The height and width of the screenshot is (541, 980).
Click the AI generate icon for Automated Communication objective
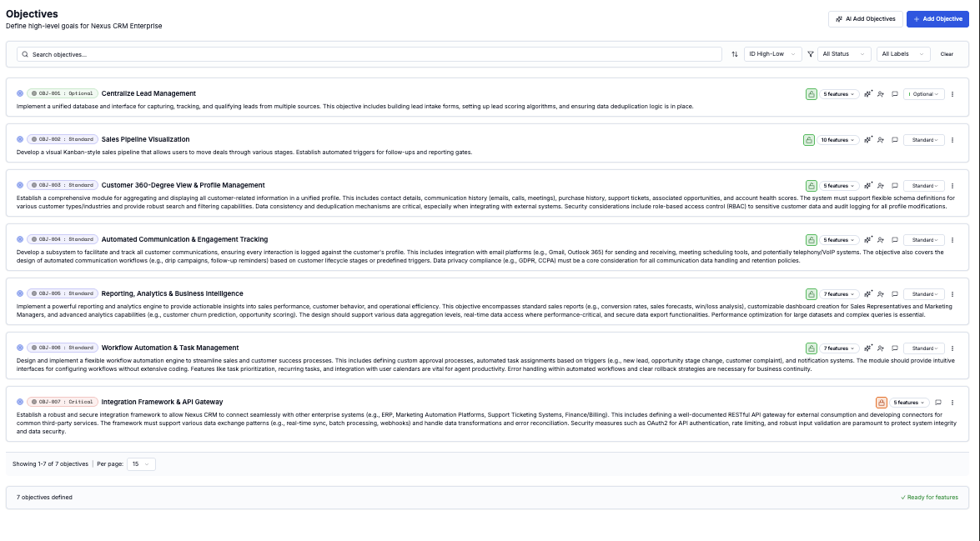[867, 240]
